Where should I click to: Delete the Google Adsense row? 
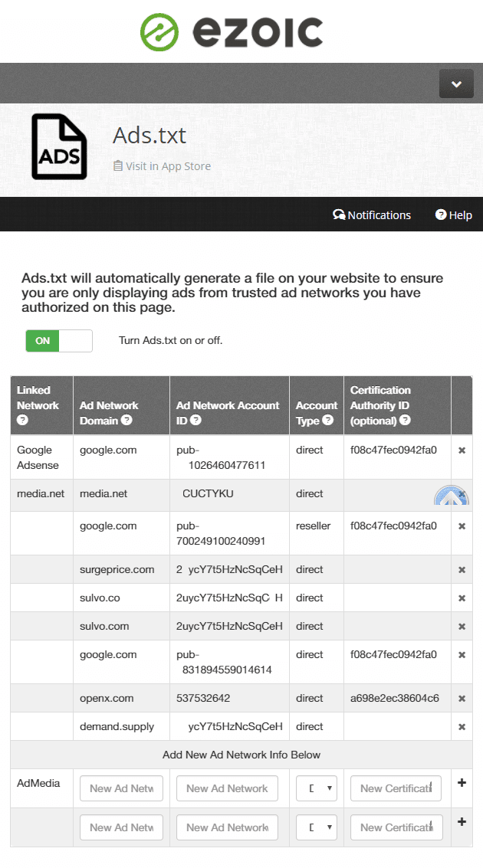click(x=462, y=450)
